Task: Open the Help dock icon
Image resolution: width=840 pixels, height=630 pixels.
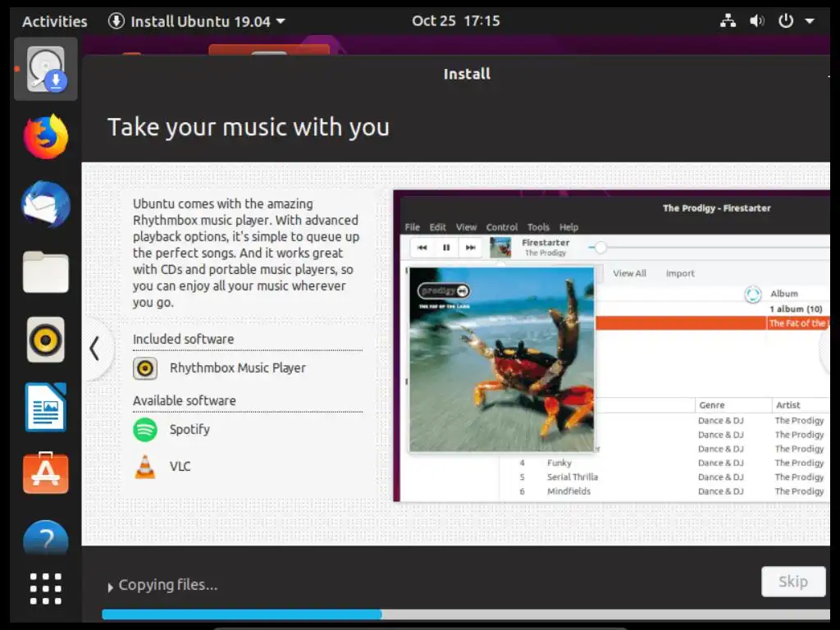Action: (46, 537)
